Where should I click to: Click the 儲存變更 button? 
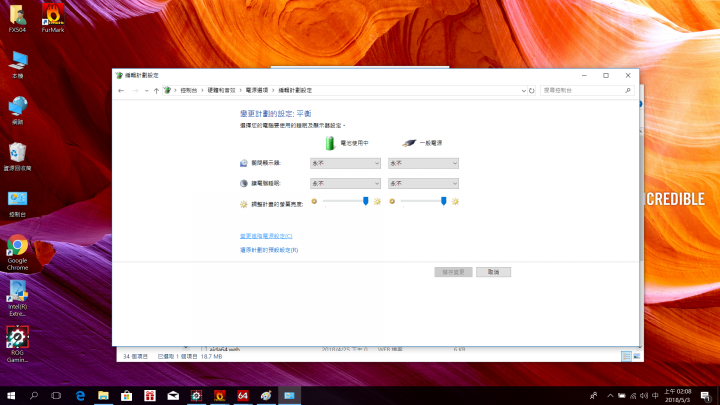tap(453, 272)
